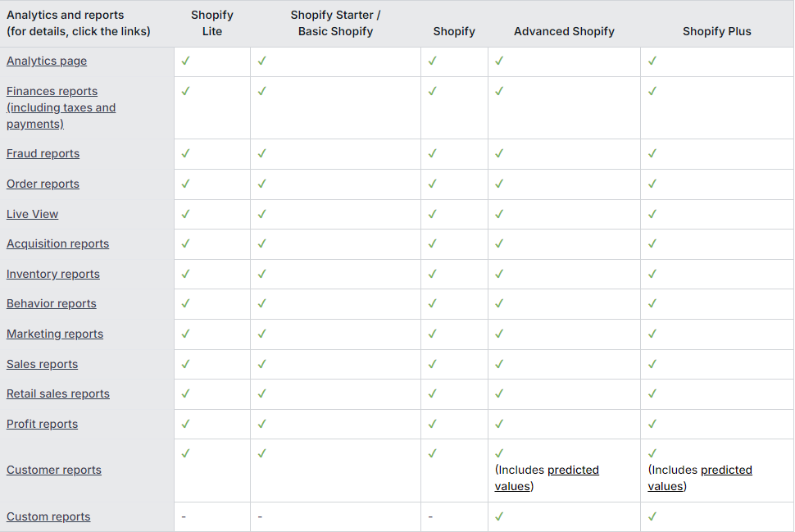Click Behavior reports checkmark under Shopify Plus
Viewport: 795px width, 532px height.
[652, 303]
